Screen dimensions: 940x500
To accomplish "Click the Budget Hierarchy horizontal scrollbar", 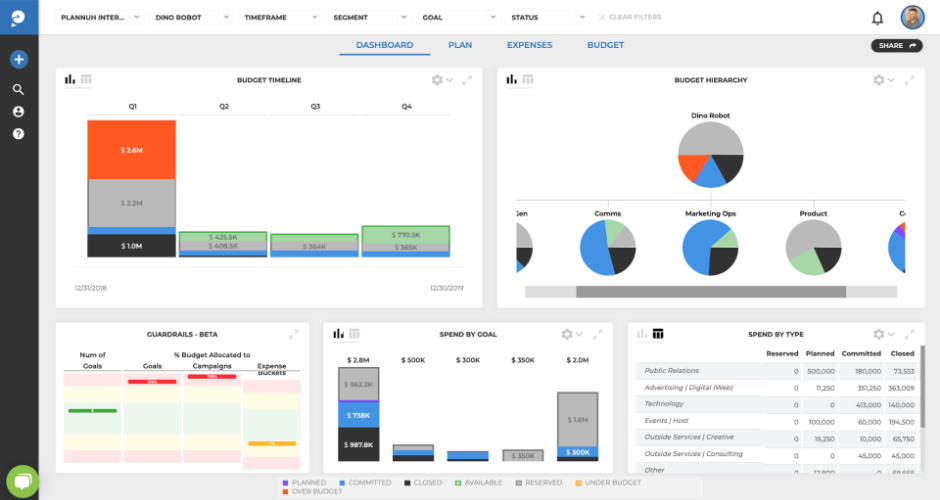I will coord(710,292).
